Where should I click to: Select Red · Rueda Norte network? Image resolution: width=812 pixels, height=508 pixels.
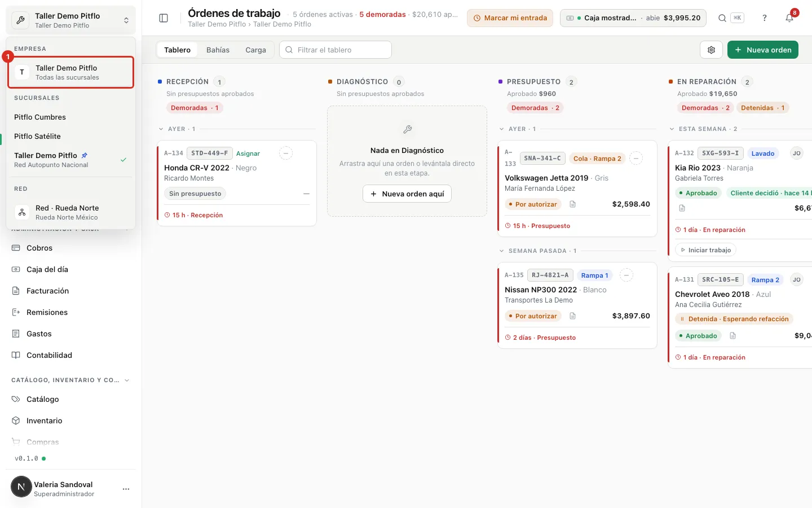[x=70, y=212]
